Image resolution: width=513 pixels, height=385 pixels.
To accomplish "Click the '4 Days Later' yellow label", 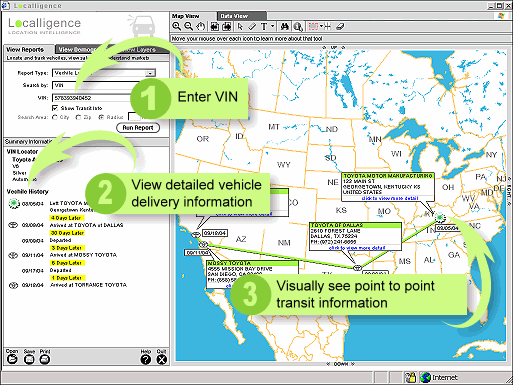I will click(66, 218).
